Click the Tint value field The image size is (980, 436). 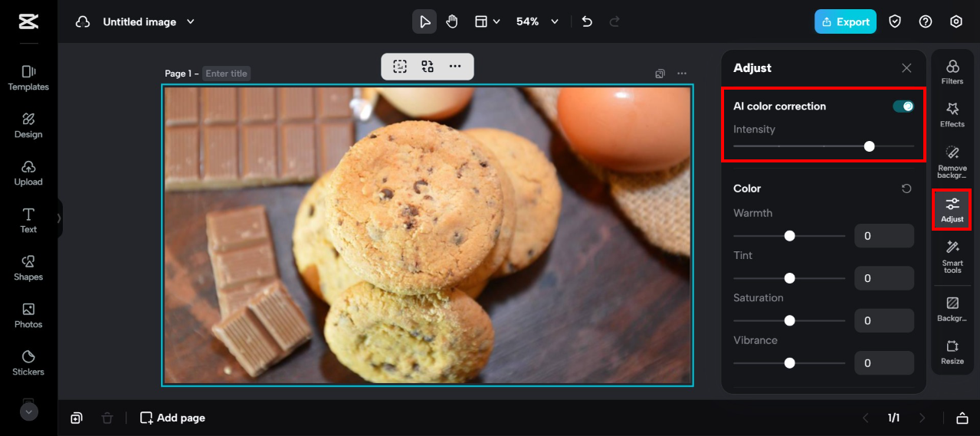[884, 278]
